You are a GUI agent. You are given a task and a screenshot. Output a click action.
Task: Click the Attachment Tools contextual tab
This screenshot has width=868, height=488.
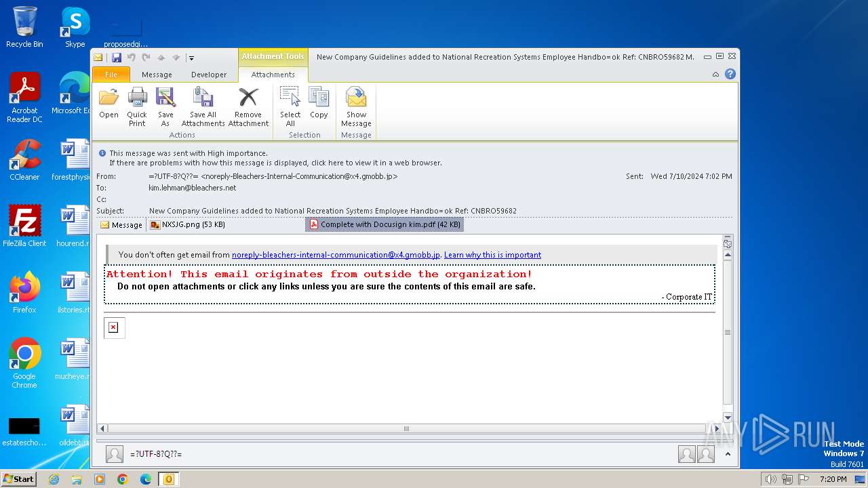pyautogui.click(x=273, y=56)
